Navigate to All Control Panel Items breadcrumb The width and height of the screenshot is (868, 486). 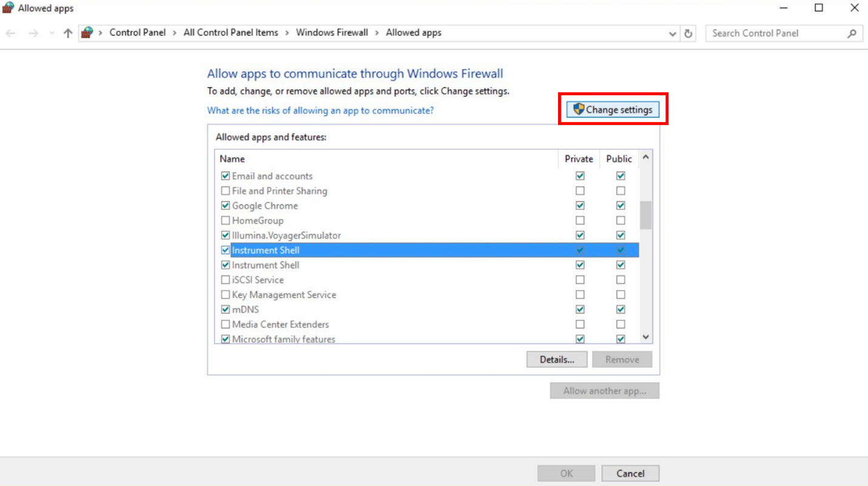230,33
